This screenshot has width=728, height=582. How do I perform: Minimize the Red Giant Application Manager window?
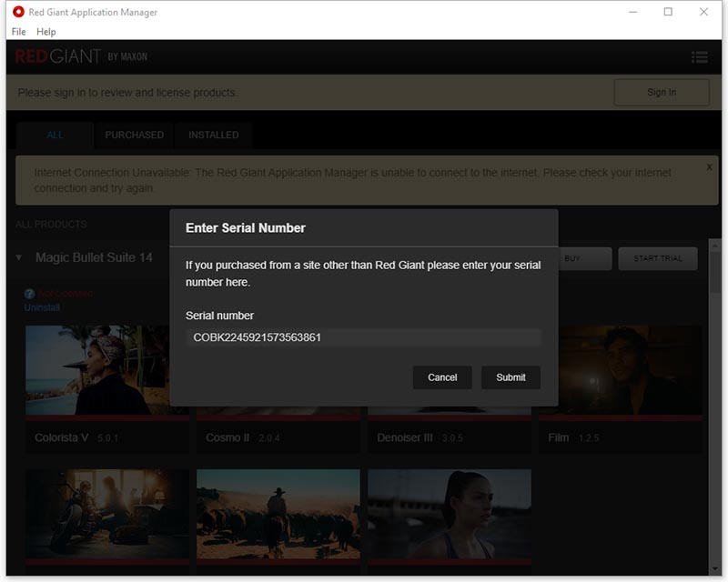click(x=632, y=12)
